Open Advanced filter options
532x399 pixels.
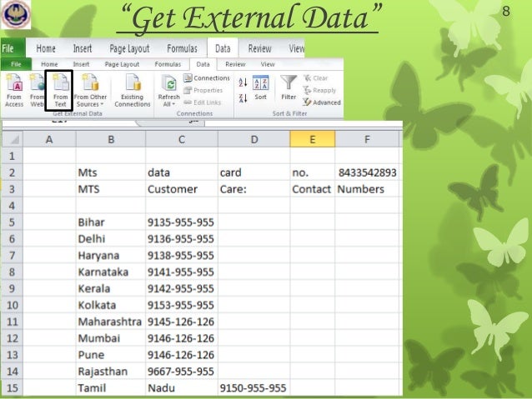[322, 102]
